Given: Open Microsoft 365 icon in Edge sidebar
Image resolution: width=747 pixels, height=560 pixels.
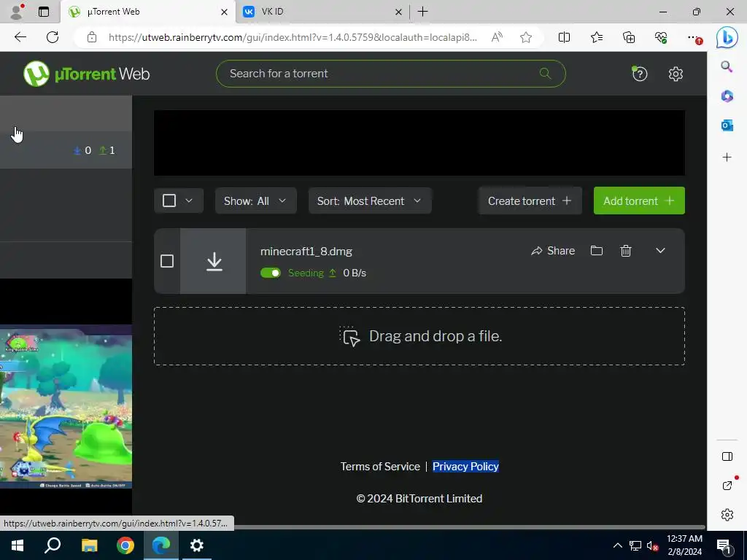Looking at the screenshot, I should 727,96.
